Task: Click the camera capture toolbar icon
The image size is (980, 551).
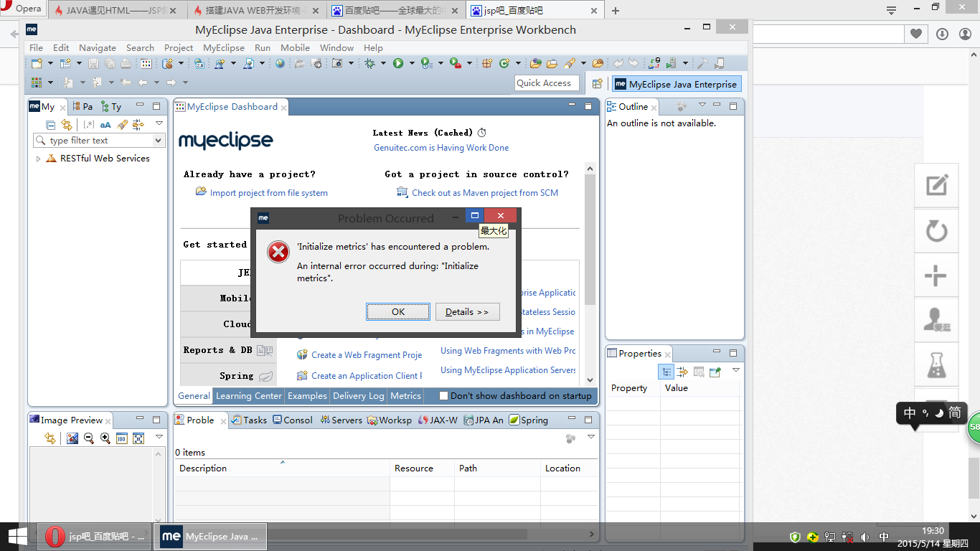Action: tap(337, 64)
